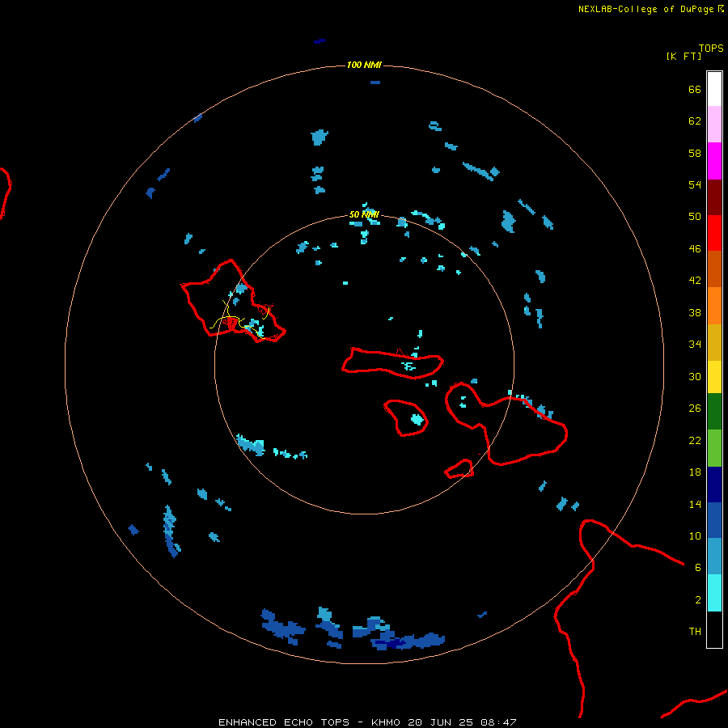
Task: Click the yellow legend swatch near 30
Action: [714, 376]
